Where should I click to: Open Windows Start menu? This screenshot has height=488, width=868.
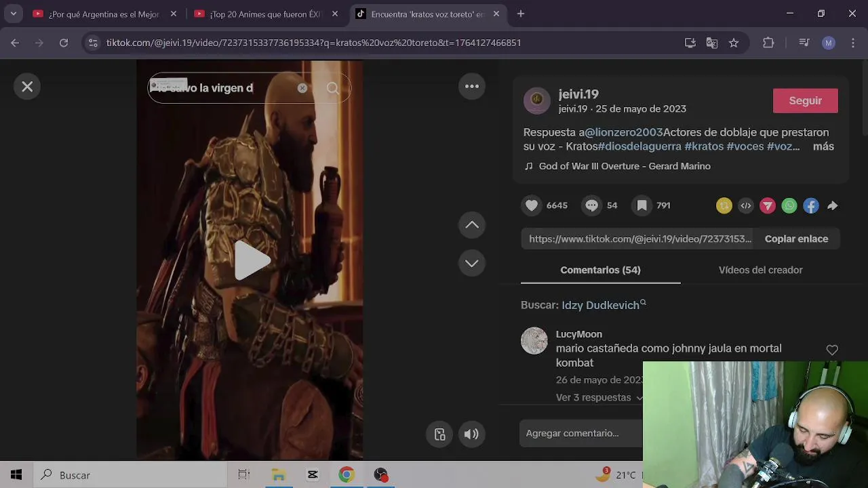[x=16, y=475]
